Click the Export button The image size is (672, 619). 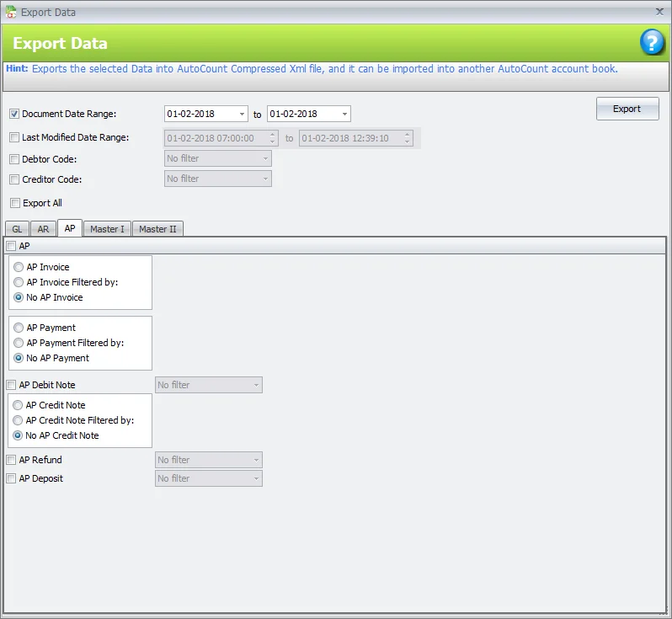(627, 109)
